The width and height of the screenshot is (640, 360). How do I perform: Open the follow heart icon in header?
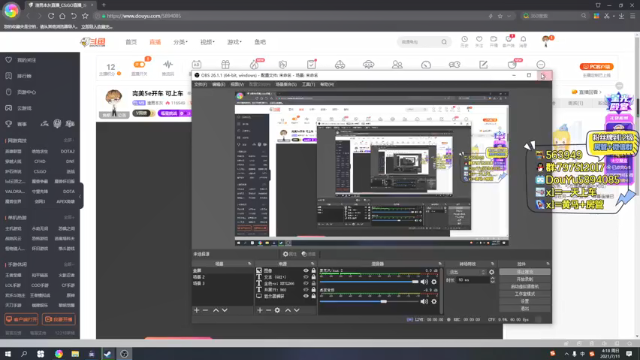tap(479, 40)
